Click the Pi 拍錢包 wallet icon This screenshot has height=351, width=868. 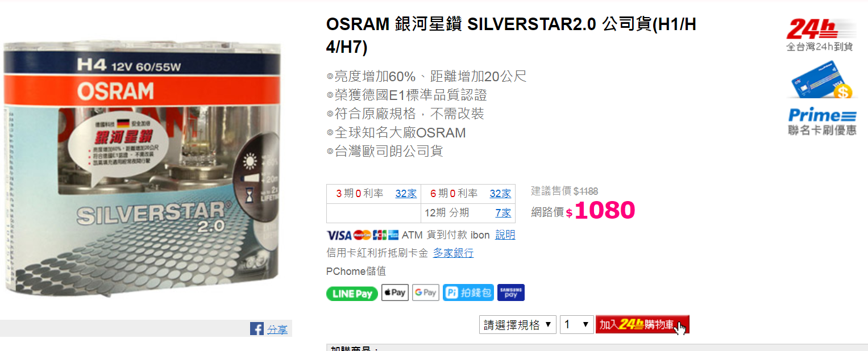click(x=468, y=292)
